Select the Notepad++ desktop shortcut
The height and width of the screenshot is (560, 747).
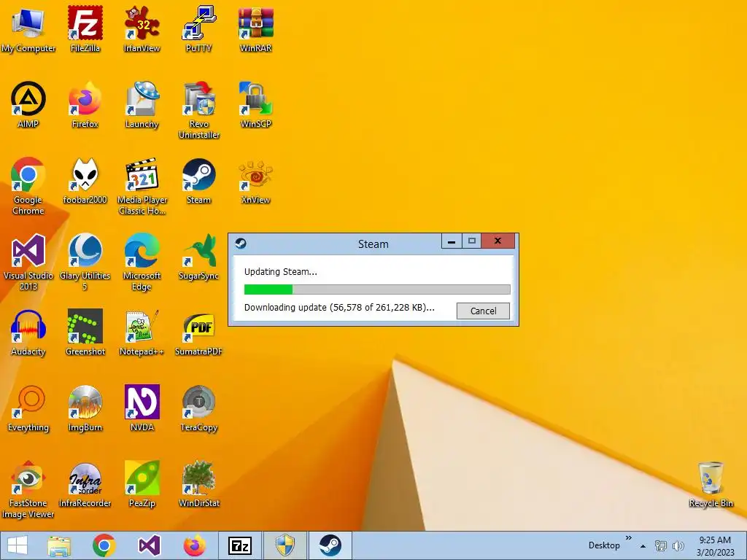pos(142,332)
